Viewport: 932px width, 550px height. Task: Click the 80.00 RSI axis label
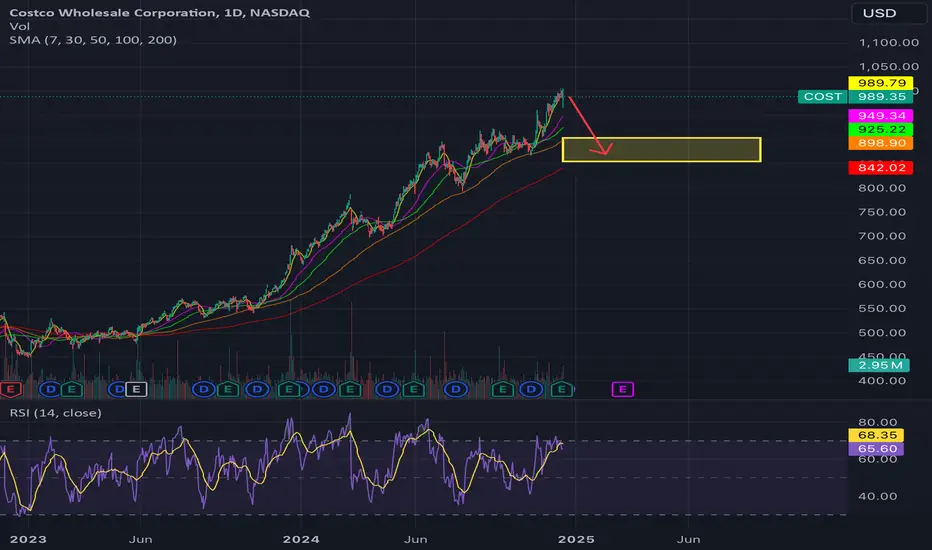(x=877, y=422)
